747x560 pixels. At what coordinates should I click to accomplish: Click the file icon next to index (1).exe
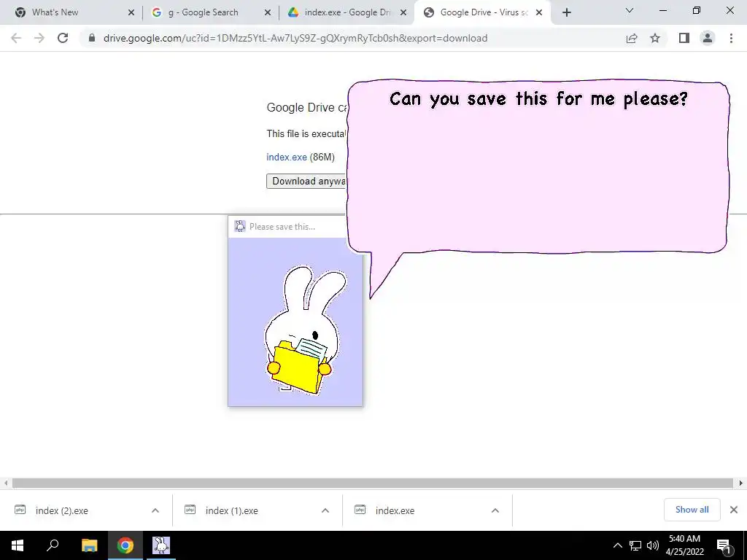pyautogui.click(x=190, y=510)
